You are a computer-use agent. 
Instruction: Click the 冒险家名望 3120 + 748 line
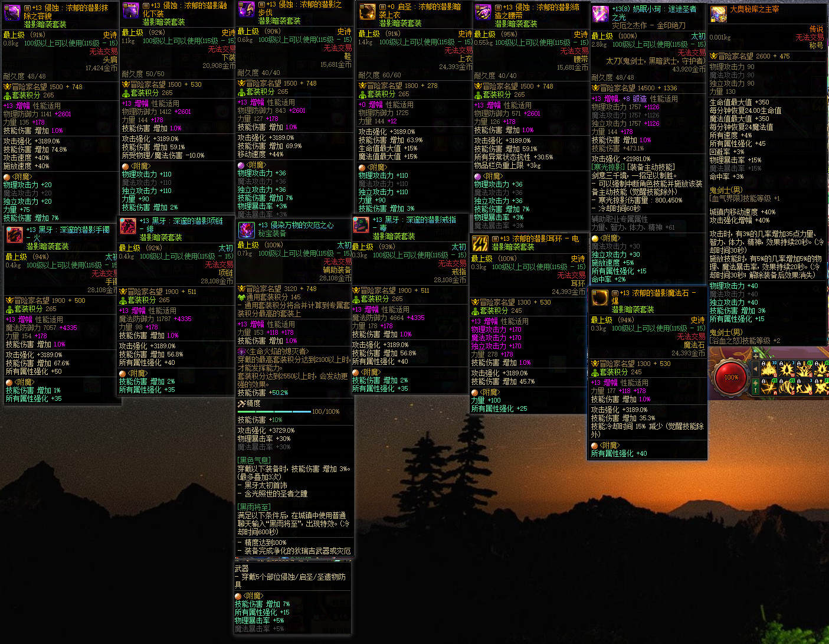click(277, 289)
